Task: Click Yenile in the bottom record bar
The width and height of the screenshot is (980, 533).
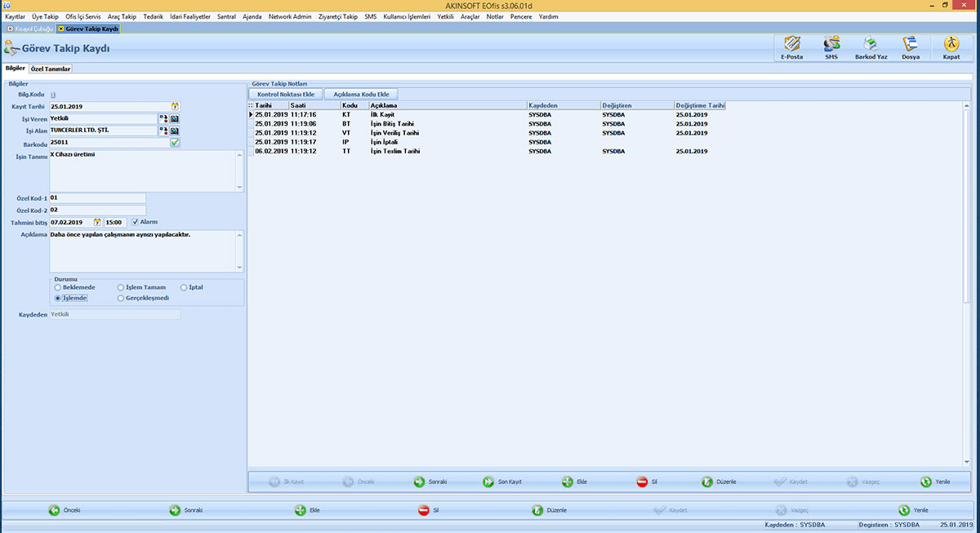Action: coord(914,510)
